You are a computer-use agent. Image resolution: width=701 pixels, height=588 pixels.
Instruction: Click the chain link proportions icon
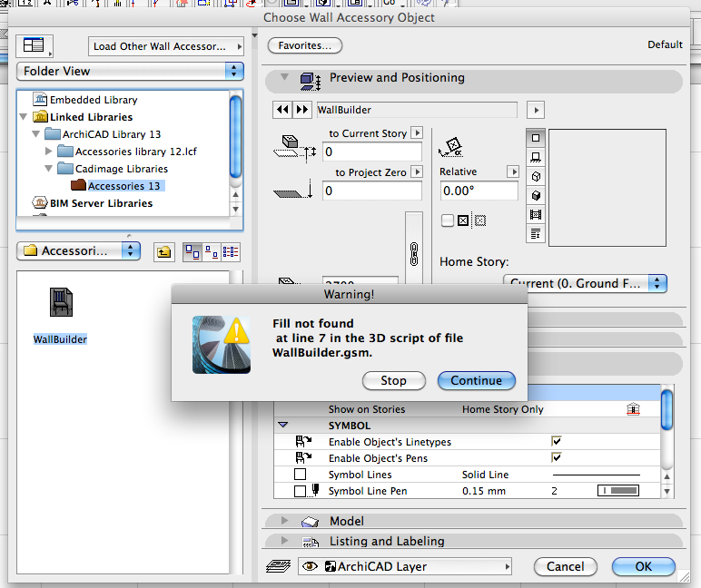coord(414,254)
